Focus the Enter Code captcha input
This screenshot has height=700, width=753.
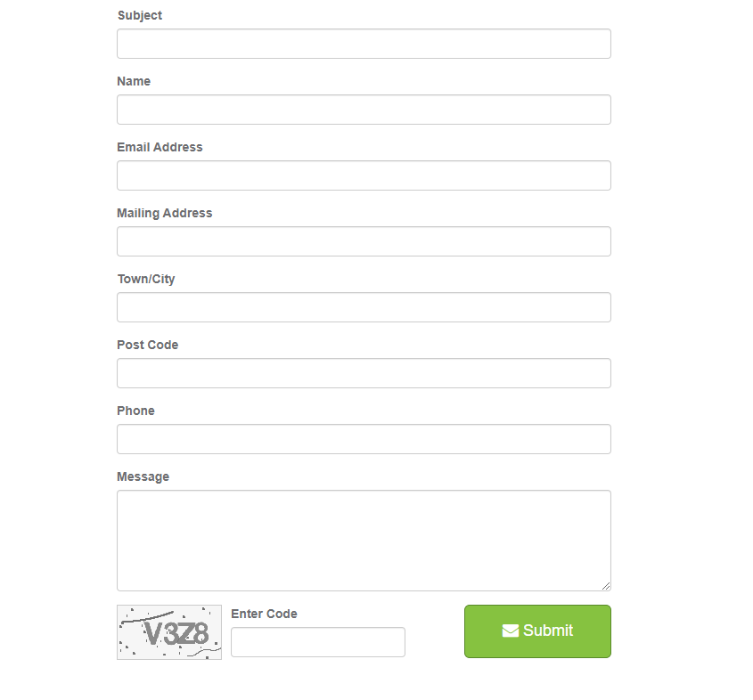(x=317, y=642)
